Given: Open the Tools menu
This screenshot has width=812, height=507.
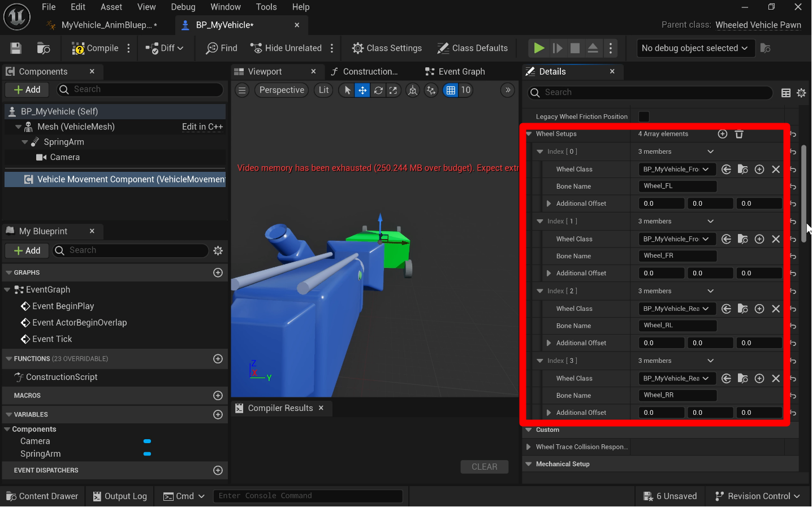Looking at the screenshot, I should click(266, 7).
